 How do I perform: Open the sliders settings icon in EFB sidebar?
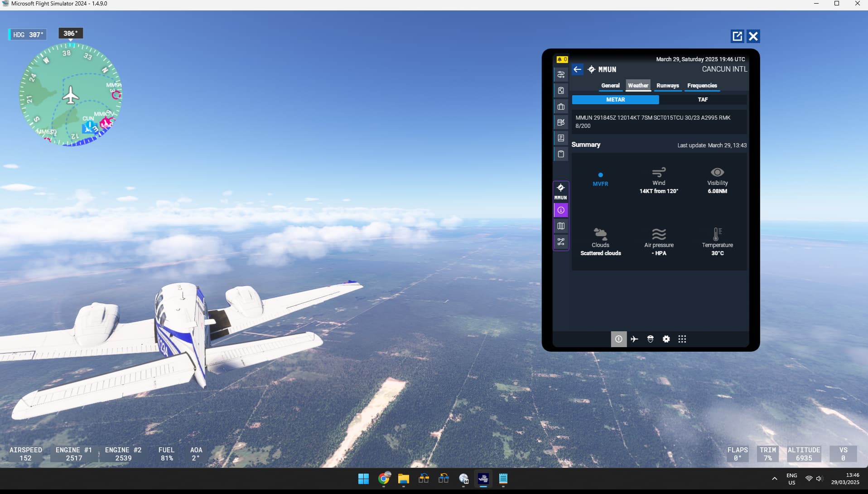point(561,75)
